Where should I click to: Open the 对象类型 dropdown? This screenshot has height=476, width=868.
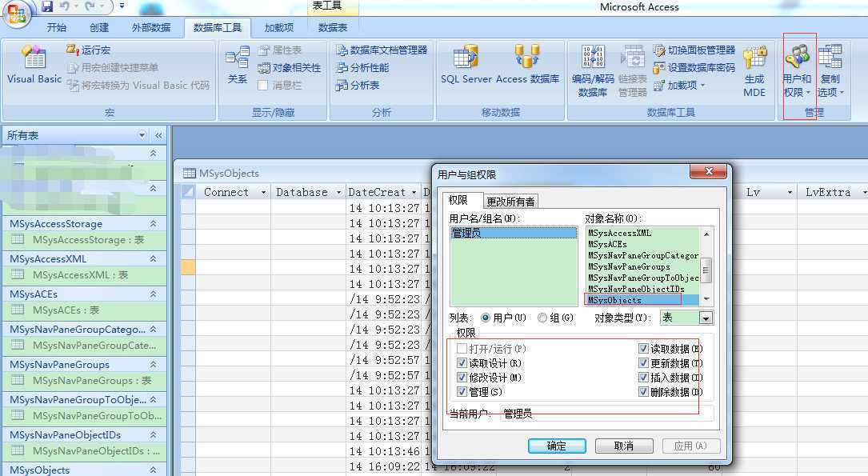coord(706,318)
